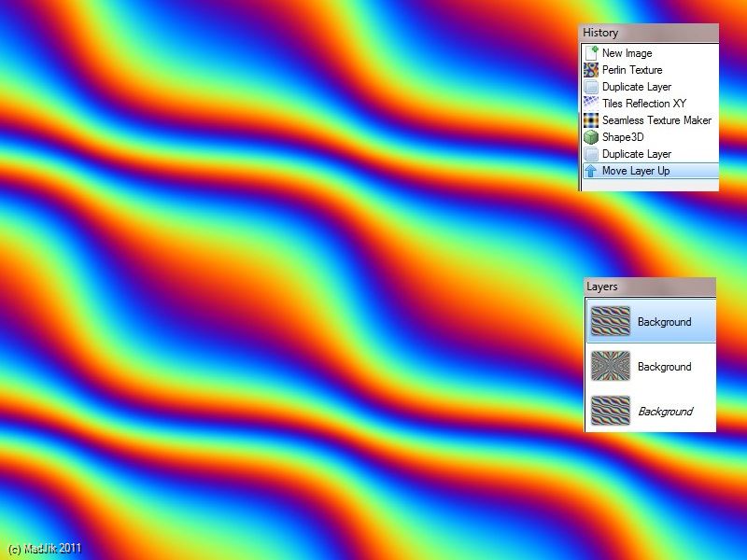Click the New Image history icon

pos(591,53)
